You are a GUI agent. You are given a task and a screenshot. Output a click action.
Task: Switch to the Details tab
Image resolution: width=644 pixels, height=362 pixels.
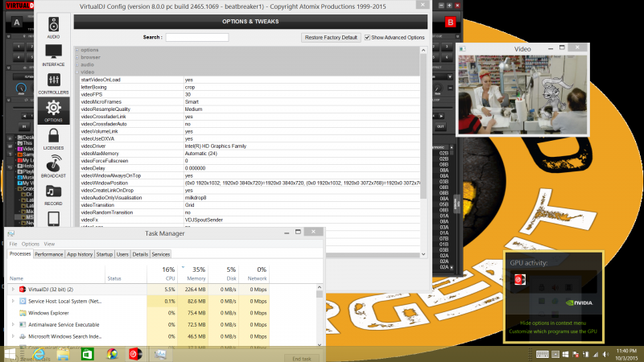pos(140,254)
